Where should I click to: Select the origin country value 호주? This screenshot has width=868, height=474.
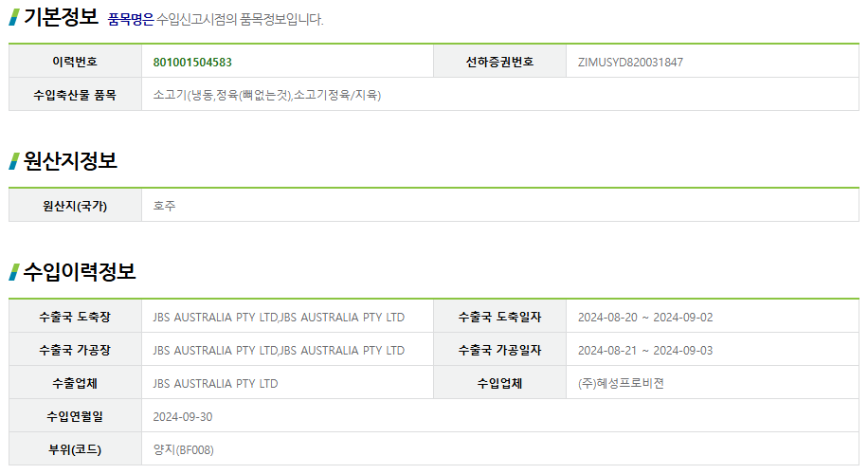(165, 206)
